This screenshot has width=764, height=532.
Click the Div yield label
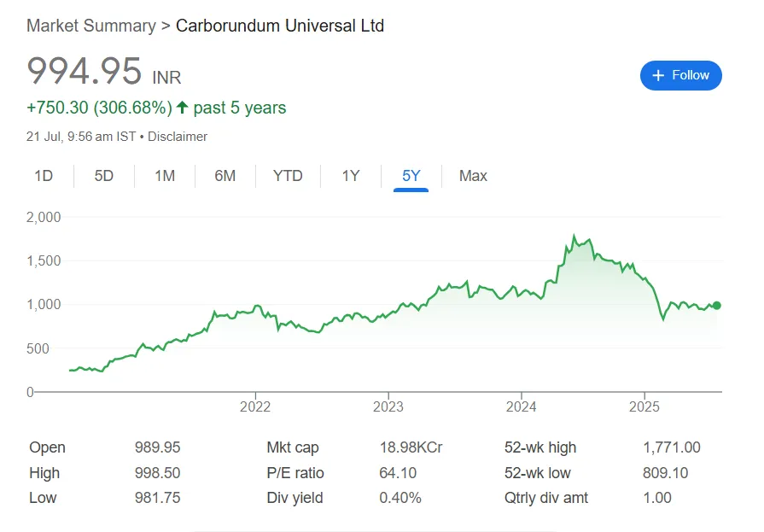295,498
